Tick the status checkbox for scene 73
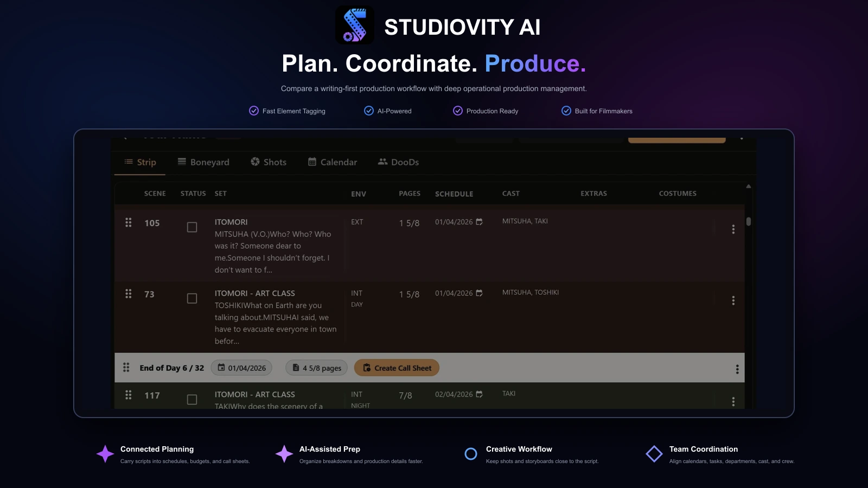Screen dimensions: 868x488 click(x=192, y=298)
